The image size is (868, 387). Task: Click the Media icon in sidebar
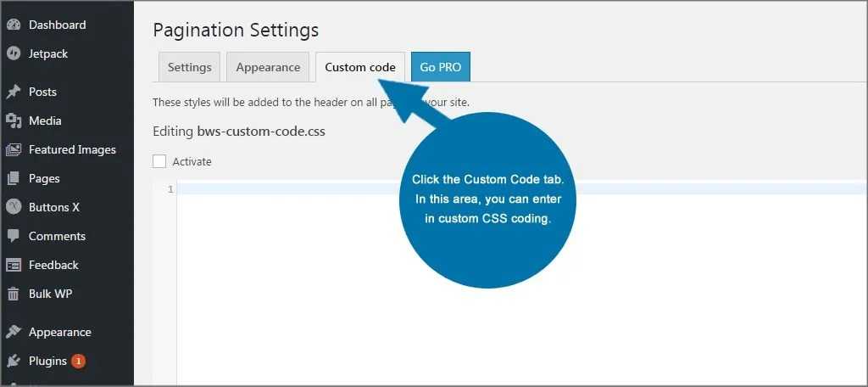pyautogui.click(x=14, y=121)
